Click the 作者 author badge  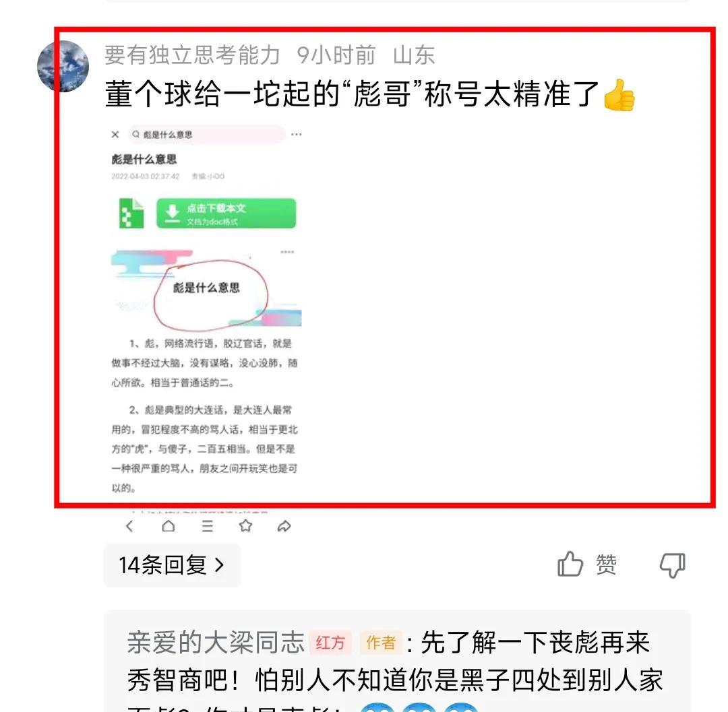(381, 643)
